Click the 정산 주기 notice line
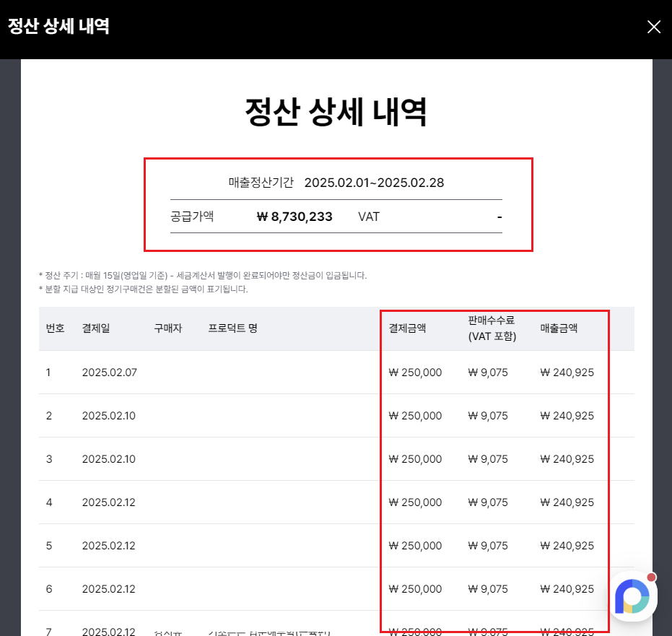 [203, 275]
